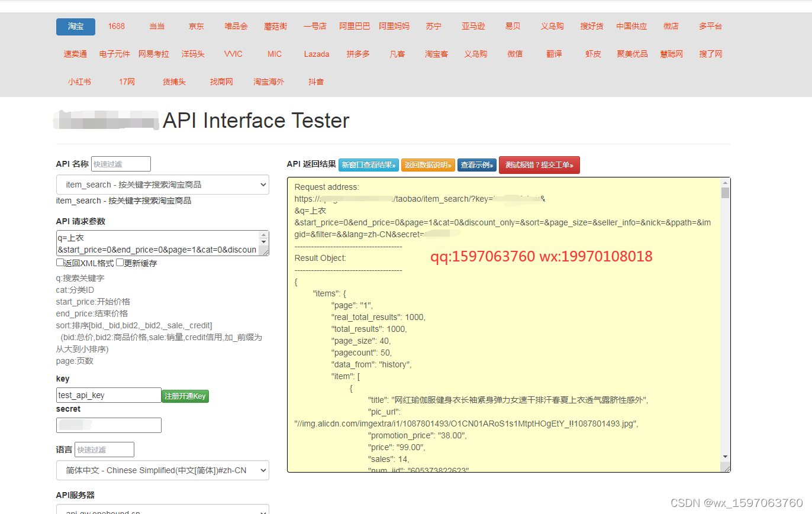Open the MIC tab

point(275,54)
